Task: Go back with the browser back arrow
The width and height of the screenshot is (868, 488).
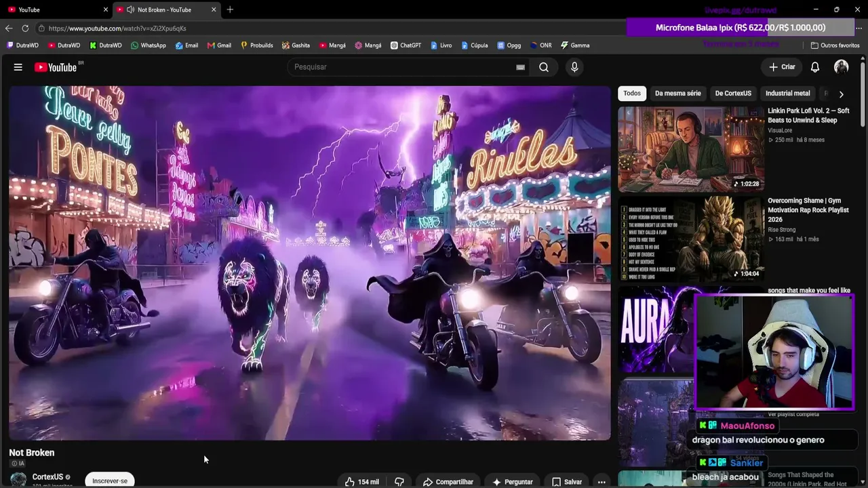Action: pyautogui.click(x=8, y=28)
